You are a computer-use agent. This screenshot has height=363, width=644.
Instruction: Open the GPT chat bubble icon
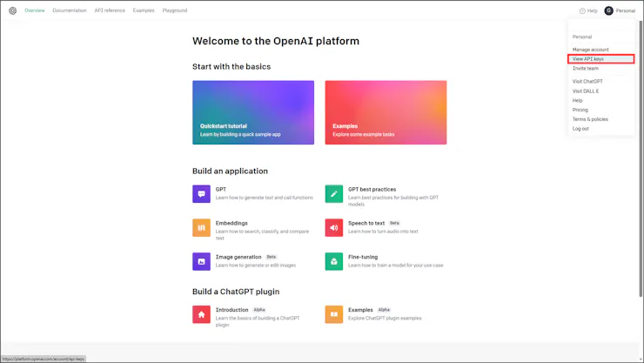[x=201, y=194]
